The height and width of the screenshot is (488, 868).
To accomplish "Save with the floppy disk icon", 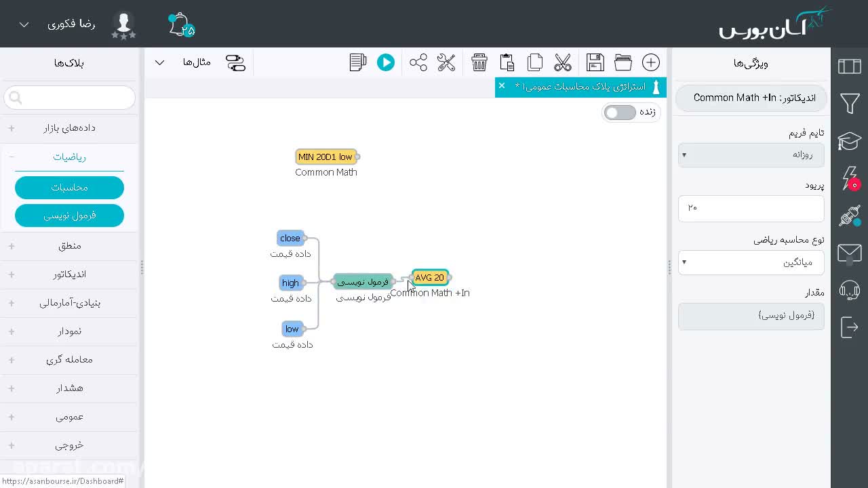I will (595, 62).
